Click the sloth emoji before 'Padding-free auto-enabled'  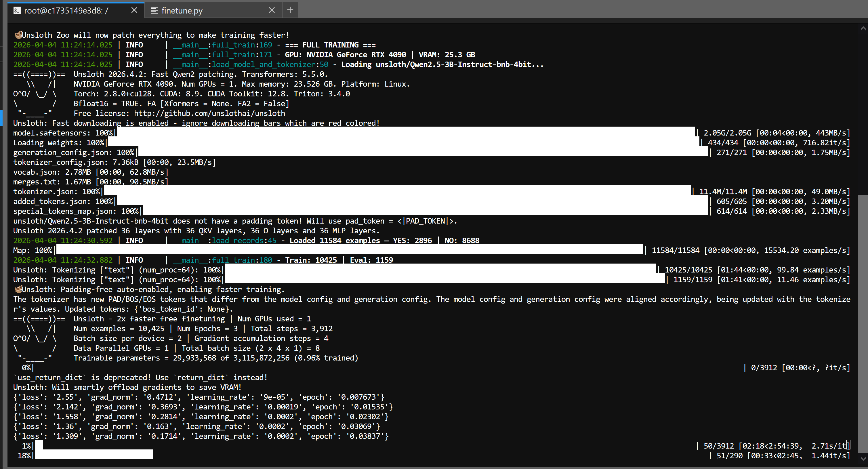coord(18,289)
